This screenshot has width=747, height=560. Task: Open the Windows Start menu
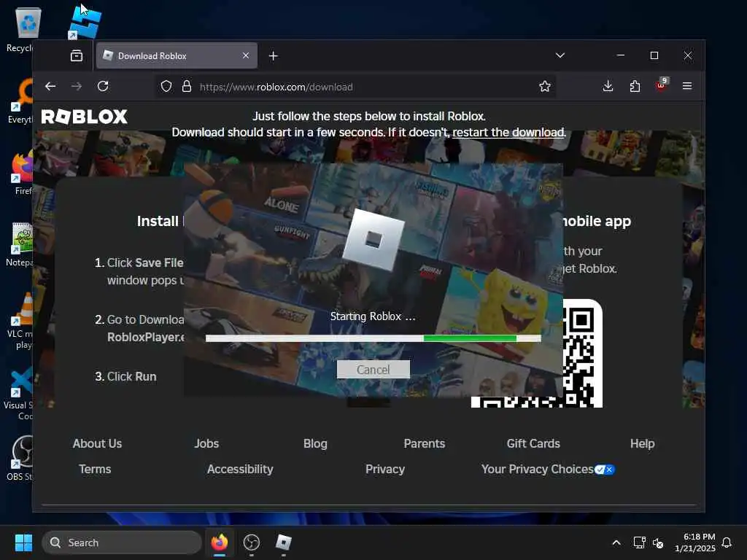coord(23,542)
